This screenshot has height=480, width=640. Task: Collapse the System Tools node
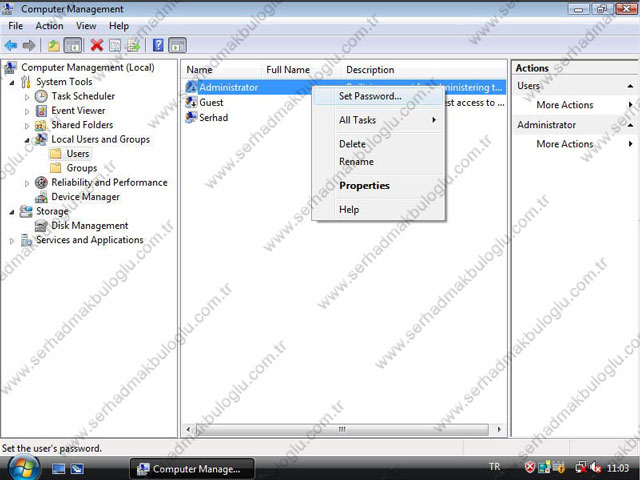[x=12, y=82]
